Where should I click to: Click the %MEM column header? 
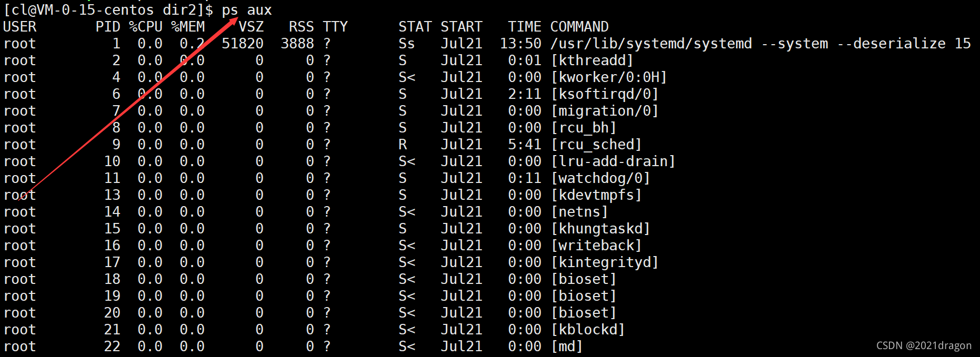(188, 27)
